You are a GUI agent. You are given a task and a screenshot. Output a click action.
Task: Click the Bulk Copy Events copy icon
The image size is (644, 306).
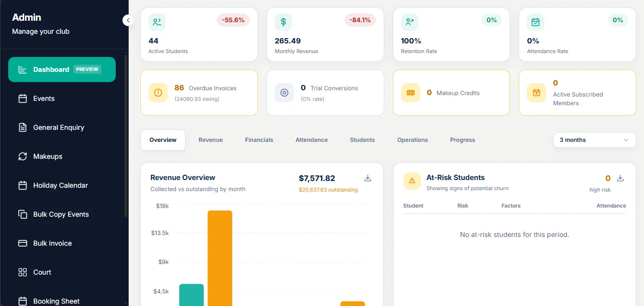click(x=23, y=214)
